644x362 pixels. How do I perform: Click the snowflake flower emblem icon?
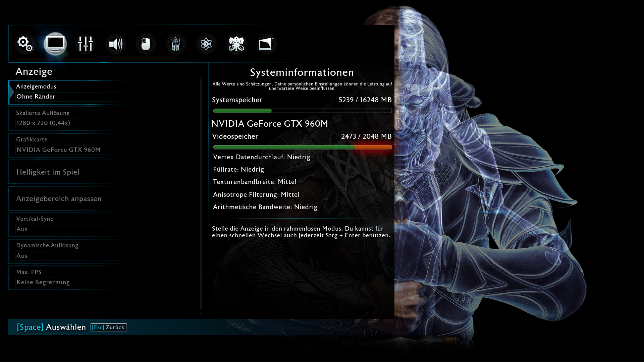point(206,44)
